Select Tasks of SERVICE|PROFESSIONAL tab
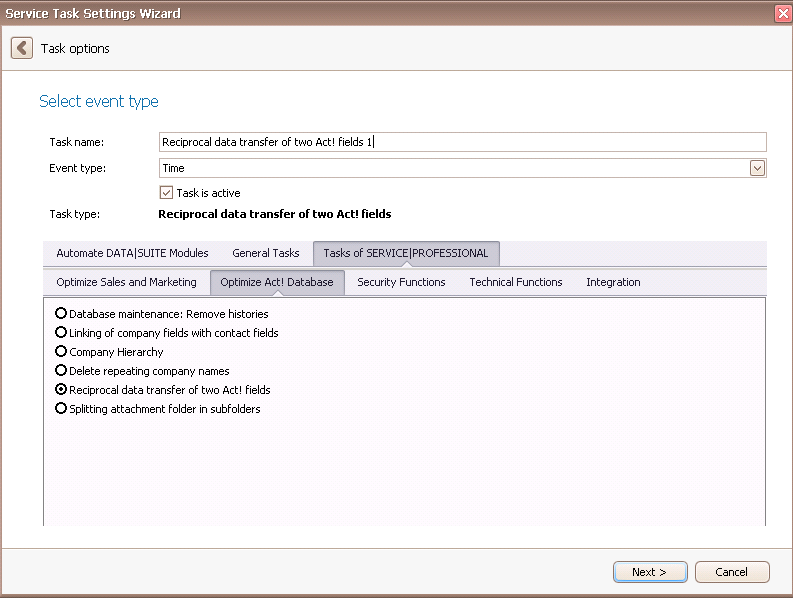 coord(406,253)
